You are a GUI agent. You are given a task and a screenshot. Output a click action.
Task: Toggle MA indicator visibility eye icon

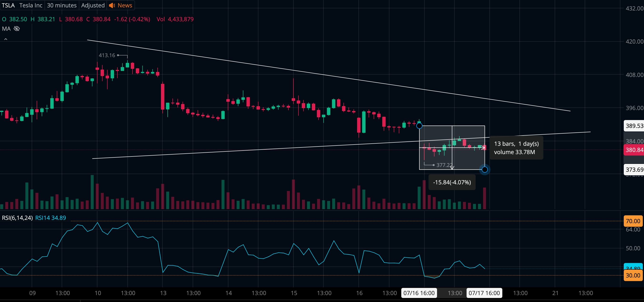(x=17, y=29)
